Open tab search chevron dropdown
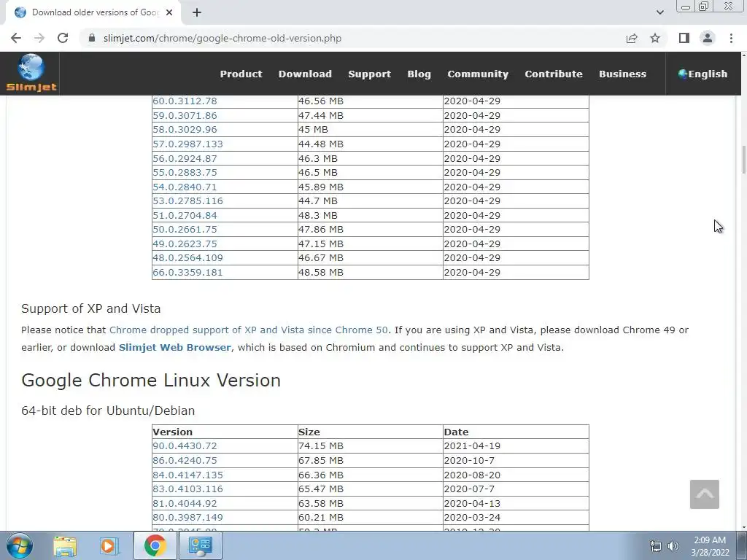The width and height of the screenshot is (747, 560). 659,12
